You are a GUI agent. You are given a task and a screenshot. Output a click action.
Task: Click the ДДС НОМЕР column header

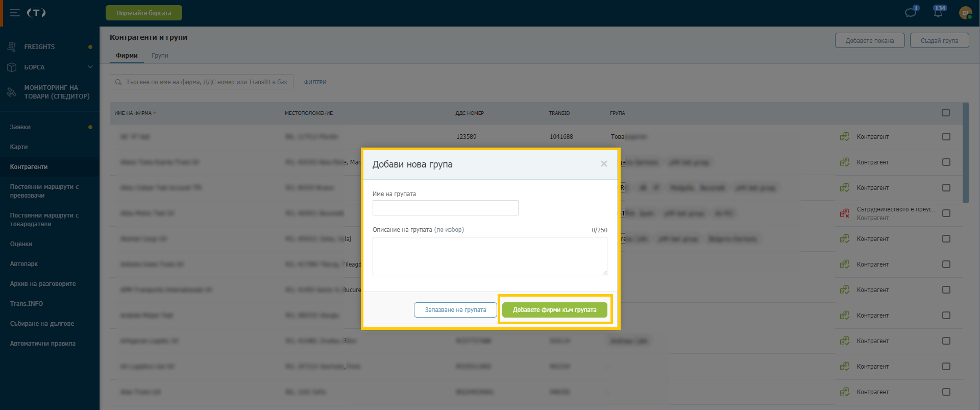470,113
